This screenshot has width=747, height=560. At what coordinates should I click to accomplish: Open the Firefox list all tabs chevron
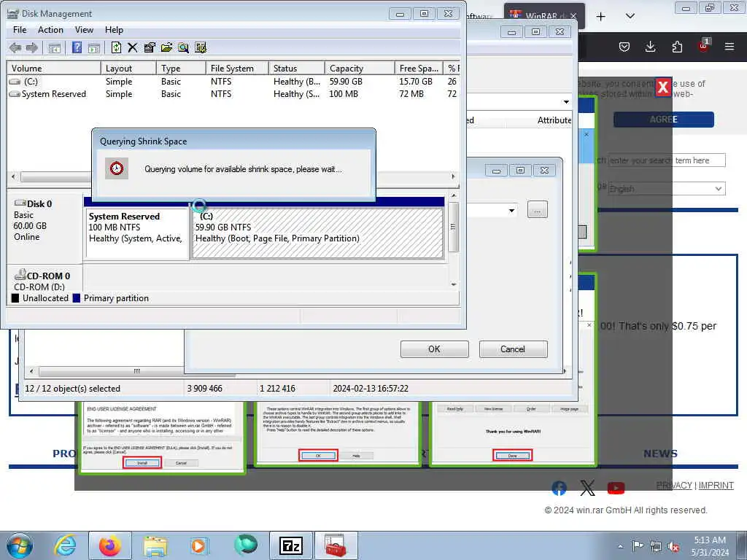[630, 16]
